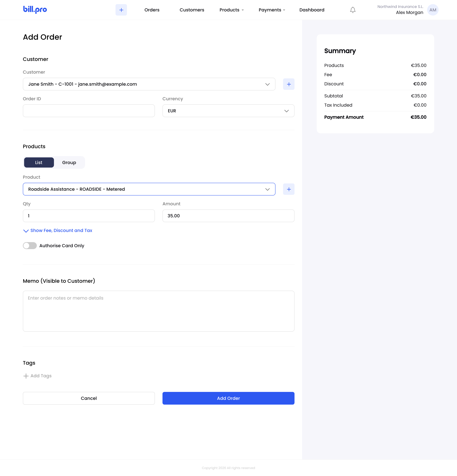
Task: Click Northwind Insurance S.L. company name
Action: coord(400,7)
